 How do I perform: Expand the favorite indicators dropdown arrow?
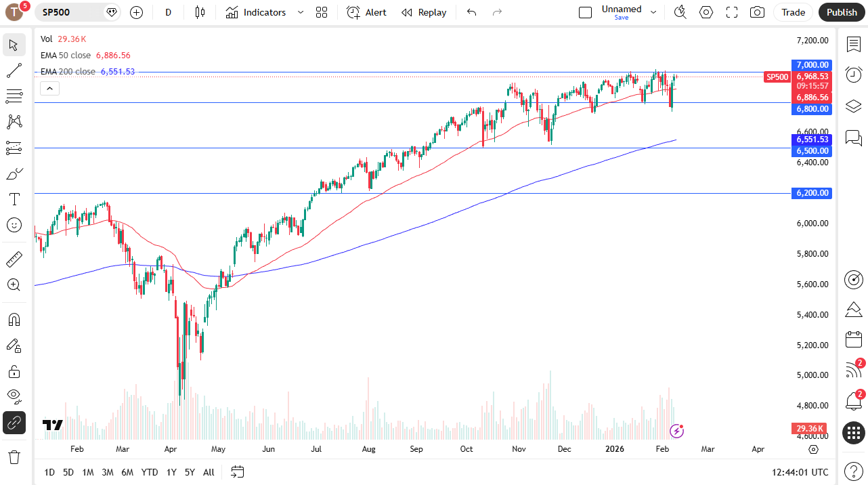[x=301, y=12]
